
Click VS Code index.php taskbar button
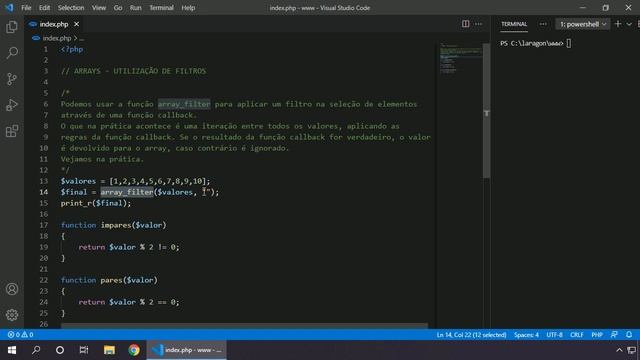click(x=187, y=350)
